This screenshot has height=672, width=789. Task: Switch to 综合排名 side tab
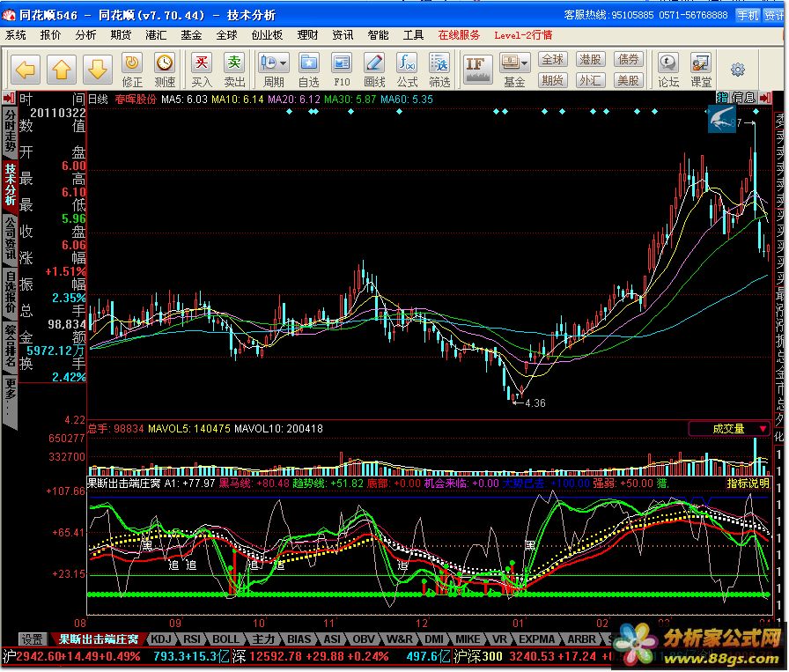coord(10,345)
